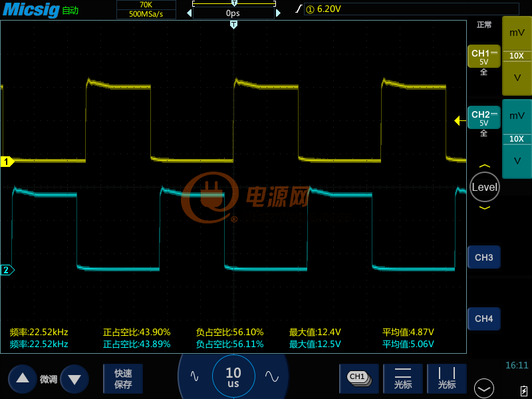This screenshot has height=399, width=532.
Task: Open the horizontal cursor (光标) tool
Action: (x=403, y=378)
